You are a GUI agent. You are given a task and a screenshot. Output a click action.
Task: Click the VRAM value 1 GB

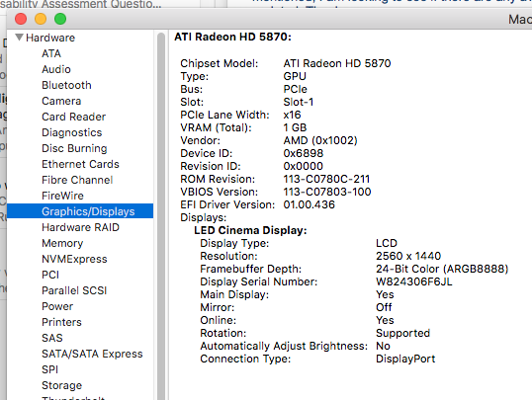click(x=295, y=127)
